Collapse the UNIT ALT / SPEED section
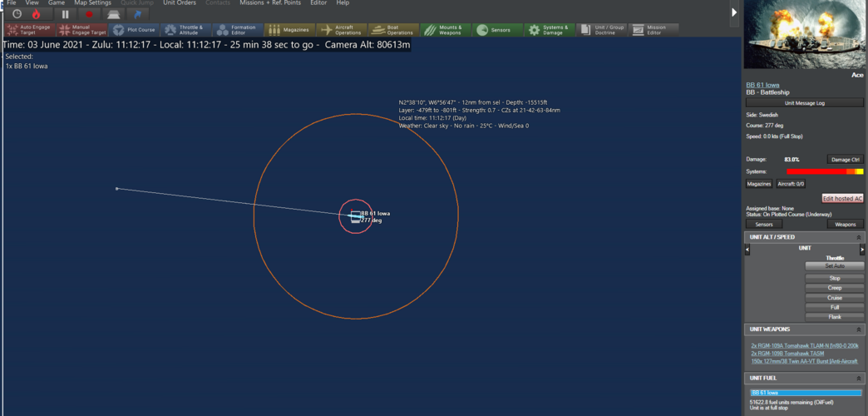 click(859, 237)
